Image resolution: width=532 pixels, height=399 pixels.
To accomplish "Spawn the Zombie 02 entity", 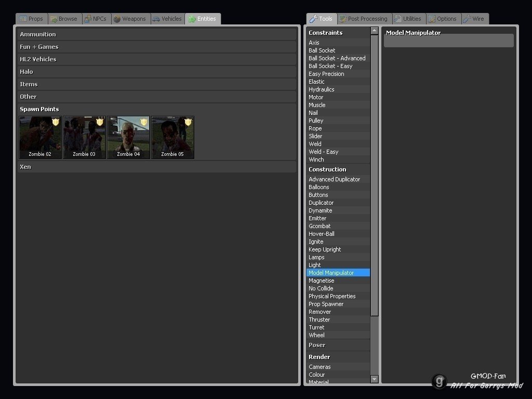I will [40, 137].
